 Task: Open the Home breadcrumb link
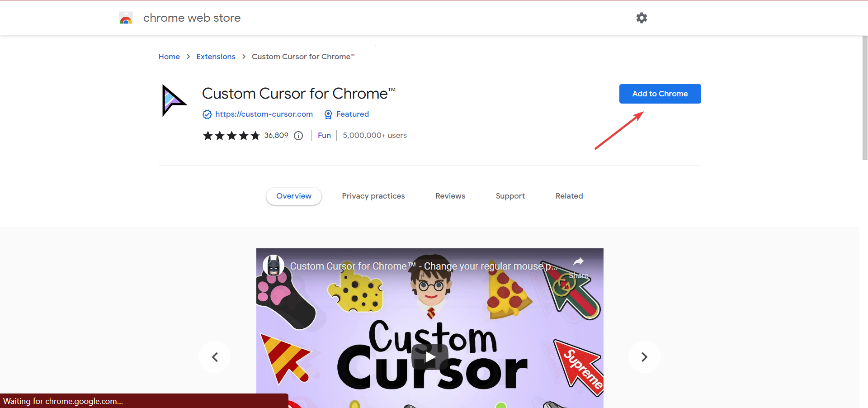pos(169,57)
